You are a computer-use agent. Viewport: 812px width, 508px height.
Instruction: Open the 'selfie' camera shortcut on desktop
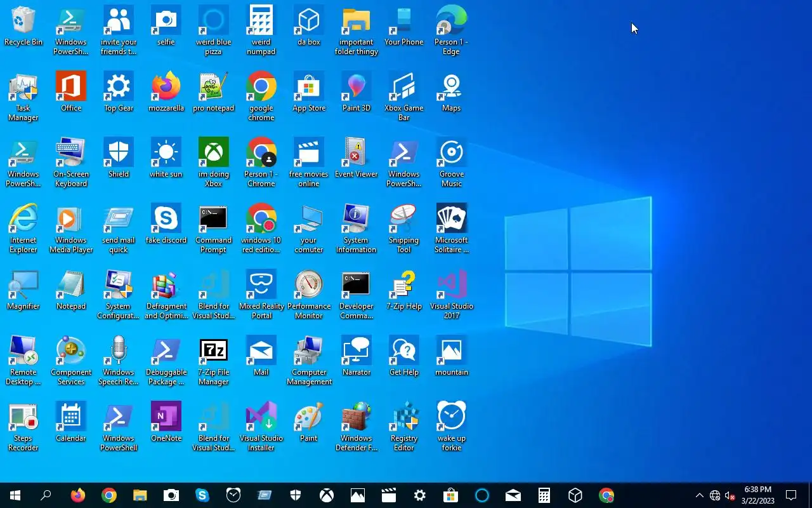click(166, 27)
